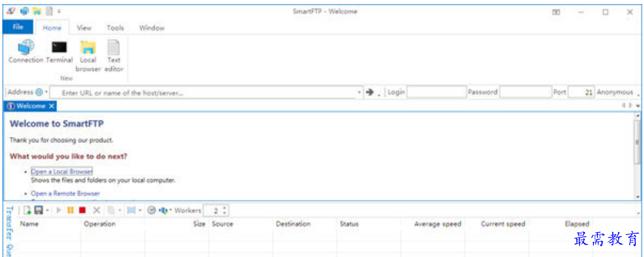The width and height of the screenshot is (644, 257).
Task: Click the speed limit icon in queue toolbar
Action: [x=163, y=210]
